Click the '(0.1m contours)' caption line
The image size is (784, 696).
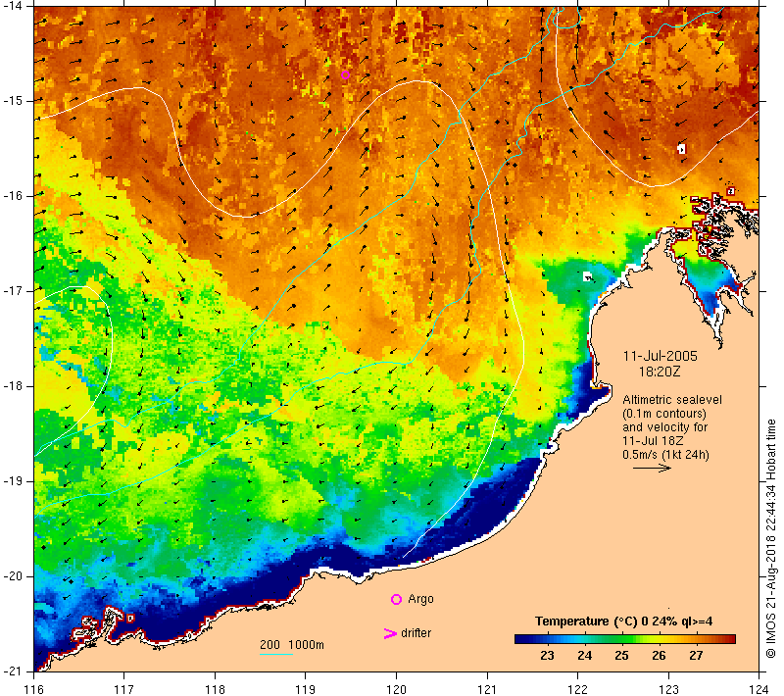(x=664, y=414)
